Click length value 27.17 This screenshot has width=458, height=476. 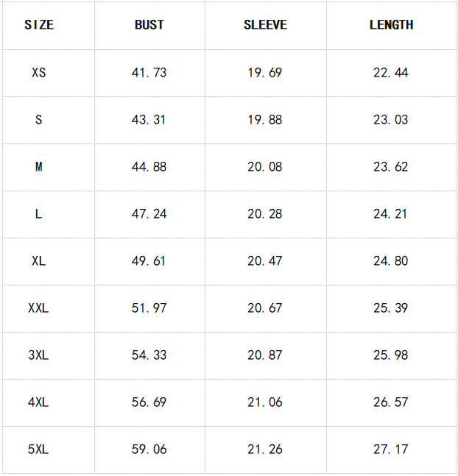point(391,450)
